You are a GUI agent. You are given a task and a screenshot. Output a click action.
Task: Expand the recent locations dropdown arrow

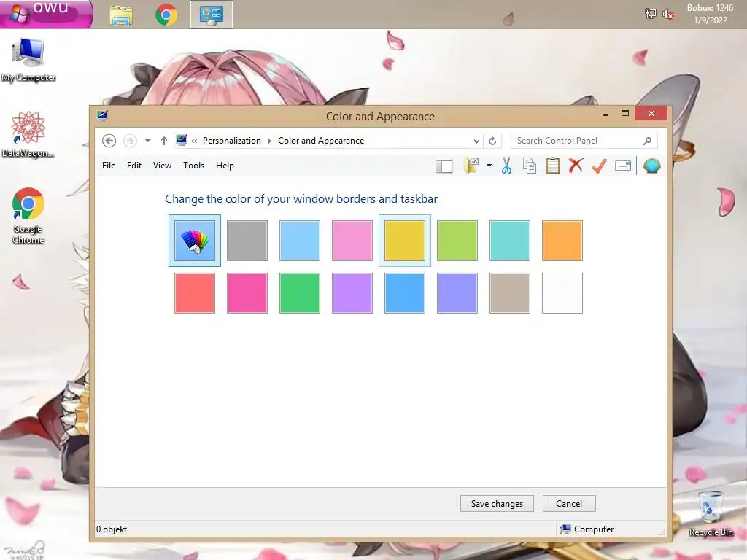coord(147,141)
